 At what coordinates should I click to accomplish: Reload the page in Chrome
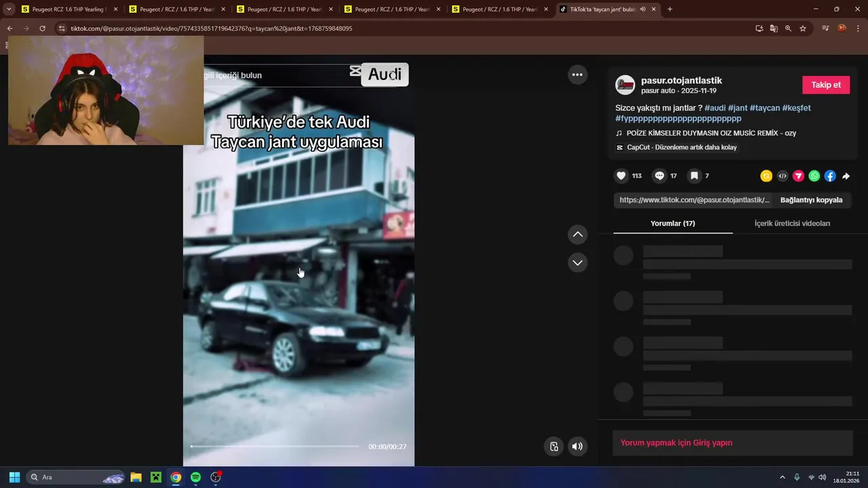pos(42,28)
